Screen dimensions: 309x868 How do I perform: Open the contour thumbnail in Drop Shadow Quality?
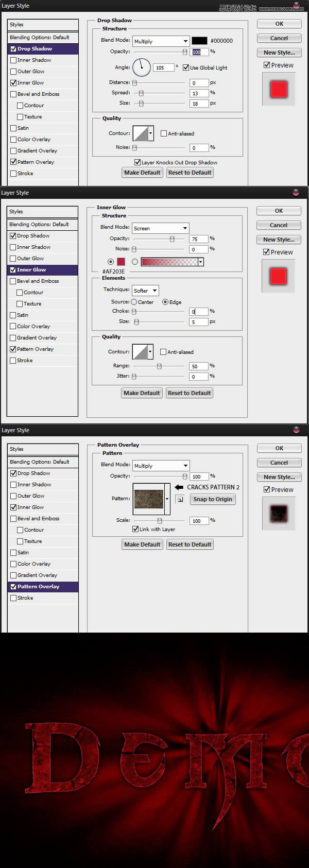click(x=141, y=133)
